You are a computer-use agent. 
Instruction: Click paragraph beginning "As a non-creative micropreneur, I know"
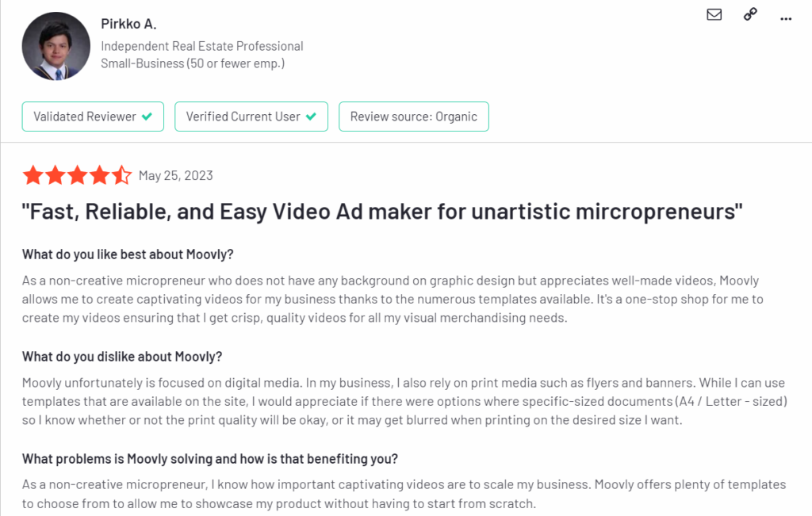404,494
